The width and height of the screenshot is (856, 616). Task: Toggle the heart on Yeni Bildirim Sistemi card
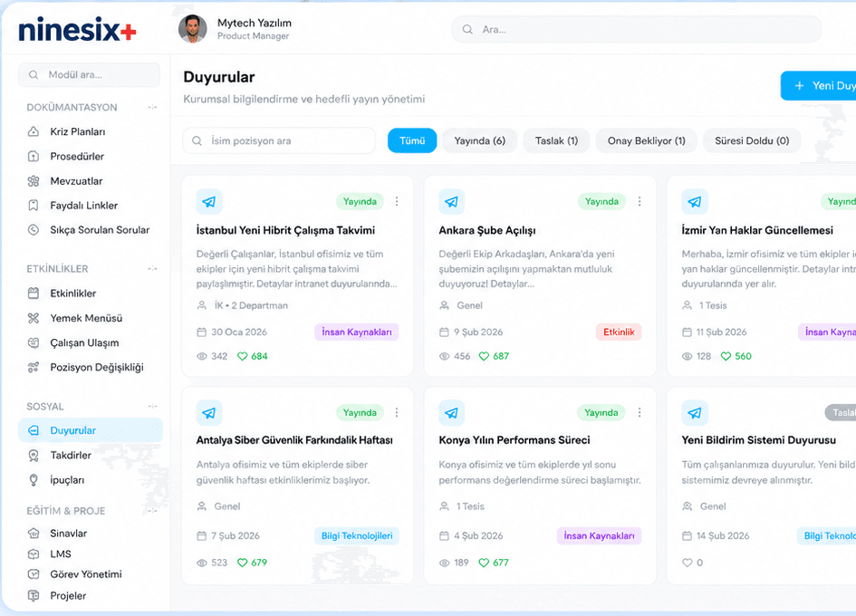pyautogui.click(x=688, y=563)
